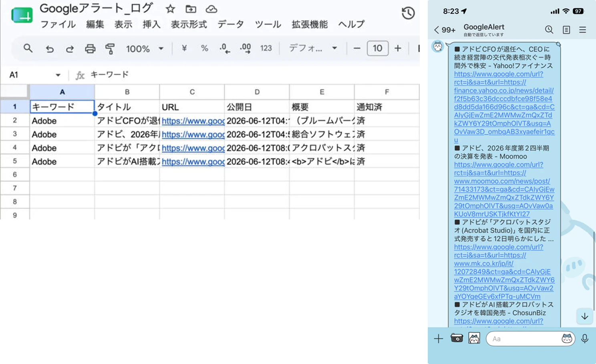Select the 済 cell in row 5
Viewport: 596px width, 364px height.
coord(387,161)
